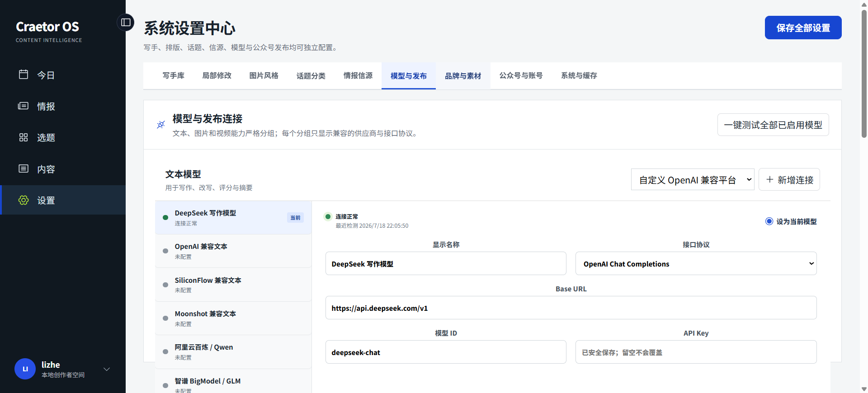Open 情报 in the sidebar

(63, 106)
